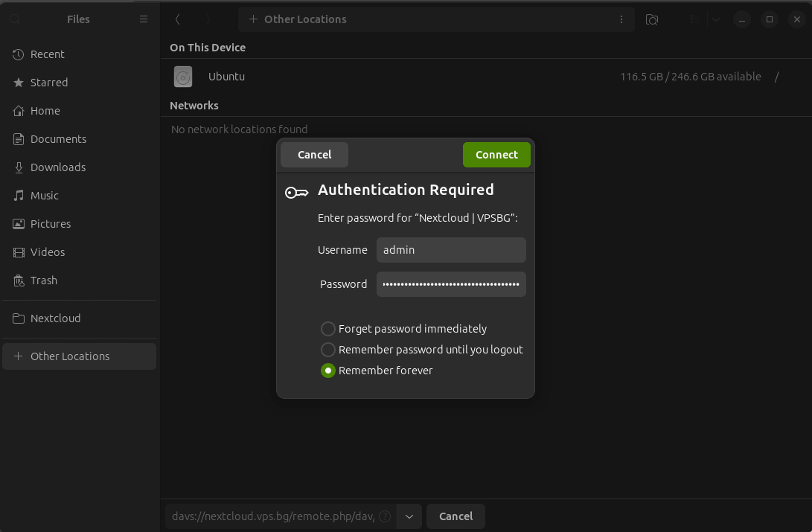812x532 pixels.
Task: Click the Downloads arrow icon in sidebar
Action: [19, 167]
